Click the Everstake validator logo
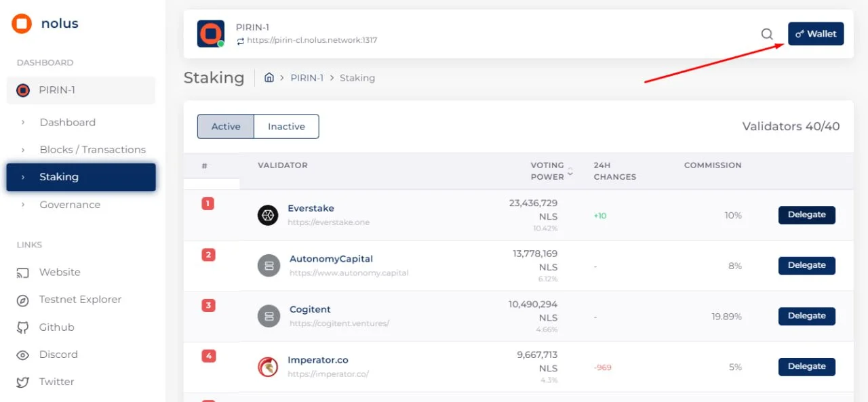Viewport: 868px width, 402px height. click(268, 214)
